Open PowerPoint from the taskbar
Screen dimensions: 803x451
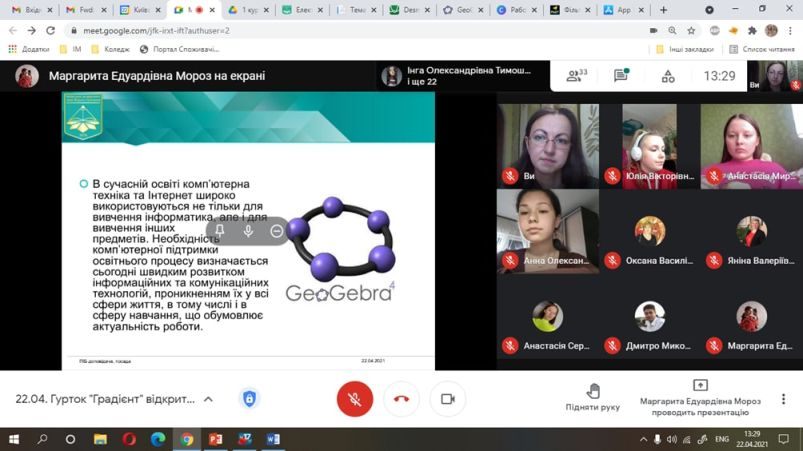tap(216, 439)
